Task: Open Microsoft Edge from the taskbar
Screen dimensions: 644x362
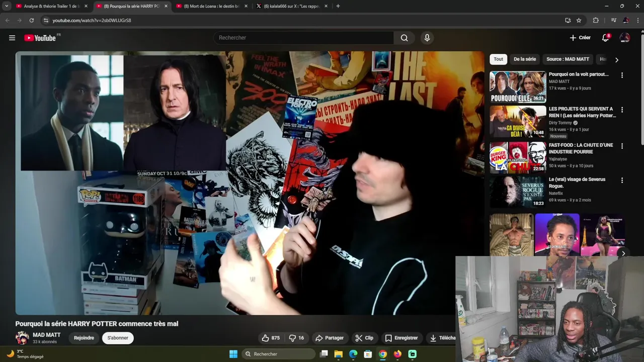Action: pyautogui.click(x=353, y=354)
